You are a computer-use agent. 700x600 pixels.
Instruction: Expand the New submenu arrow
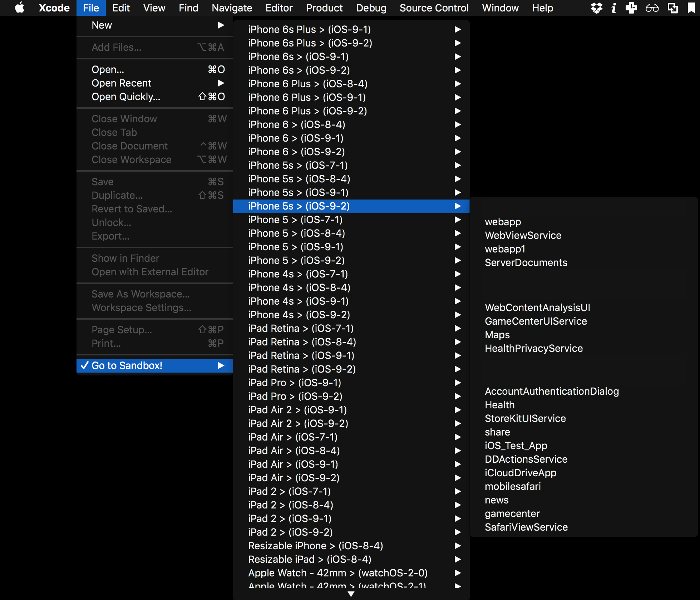[x=221, y=25]
